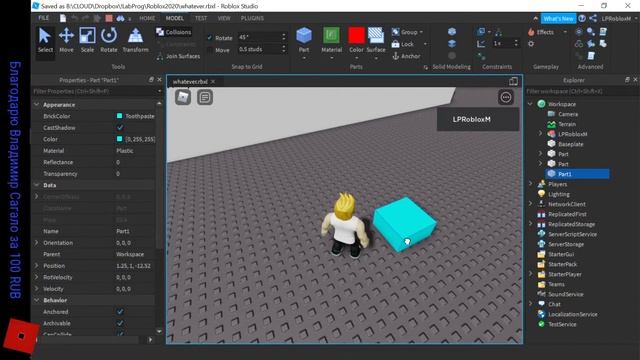Expand the StarterPlayer node

tap(530, 274)
